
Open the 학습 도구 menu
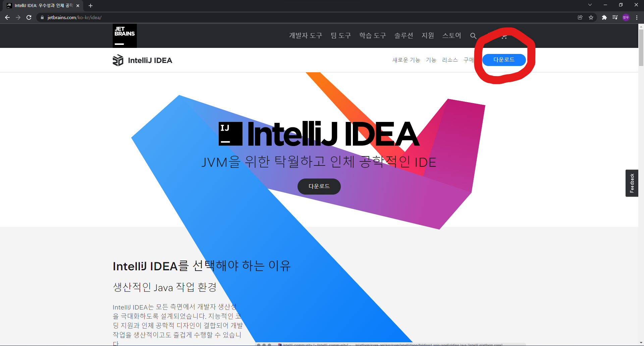pos(373,36)
